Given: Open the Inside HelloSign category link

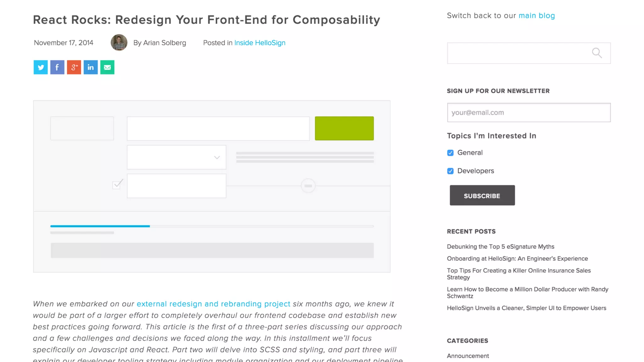Looking at the screenshot, I should [260, 43].
